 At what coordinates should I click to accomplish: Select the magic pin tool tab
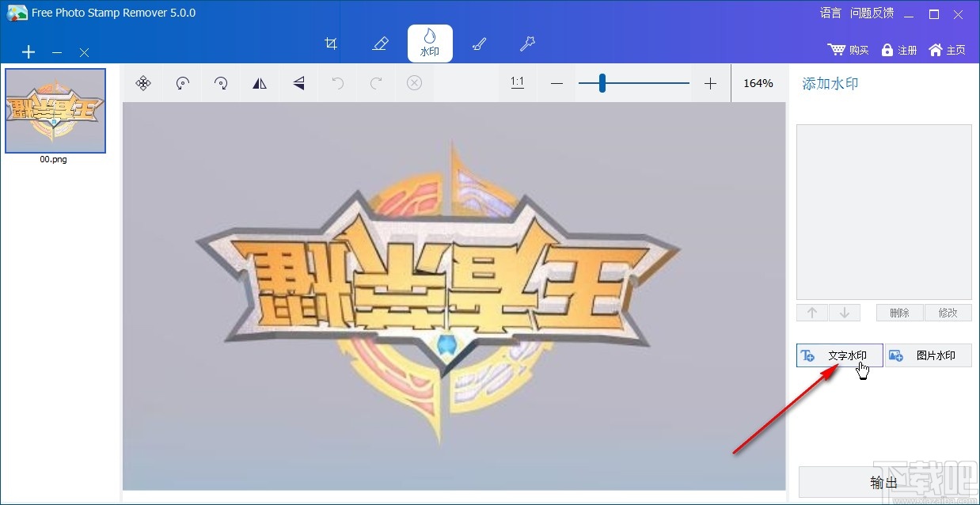coord(527,44)
